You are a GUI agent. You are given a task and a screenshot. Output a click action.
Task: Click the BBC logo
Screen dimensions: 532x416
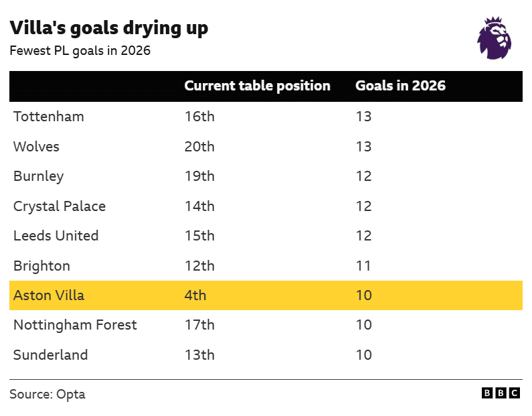501,394
